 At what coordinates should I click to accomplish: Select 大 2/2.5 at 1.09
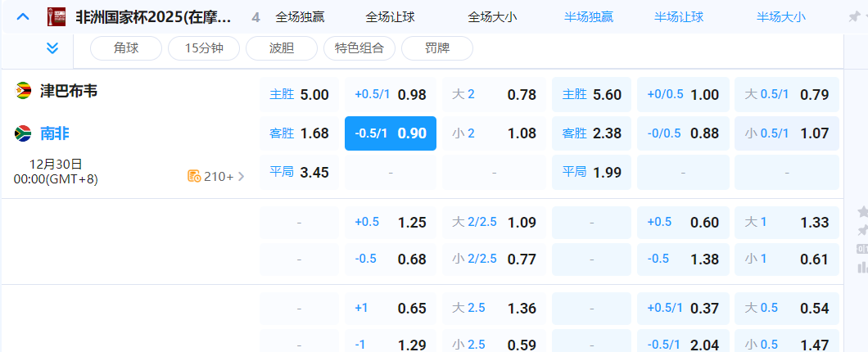[x=494, y=223]
